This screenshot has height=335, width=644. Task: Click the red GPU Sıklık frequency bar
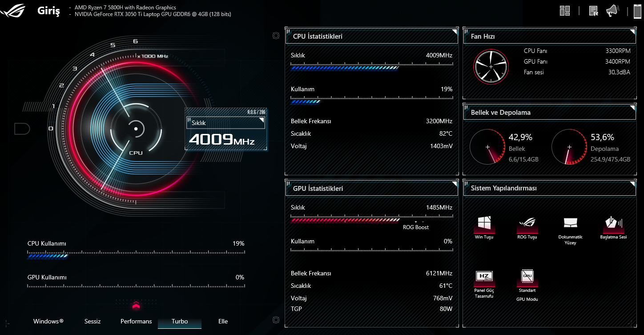click(371, 219)
